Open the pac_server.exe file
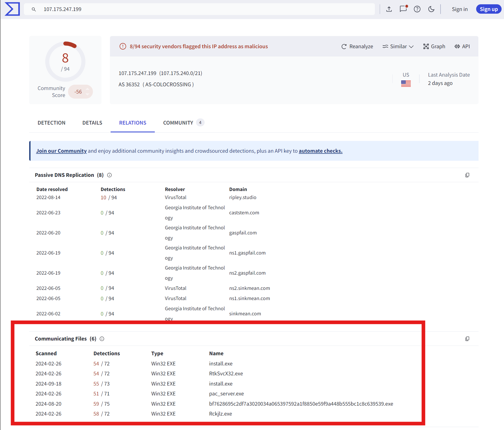 [x=227, y=394]
